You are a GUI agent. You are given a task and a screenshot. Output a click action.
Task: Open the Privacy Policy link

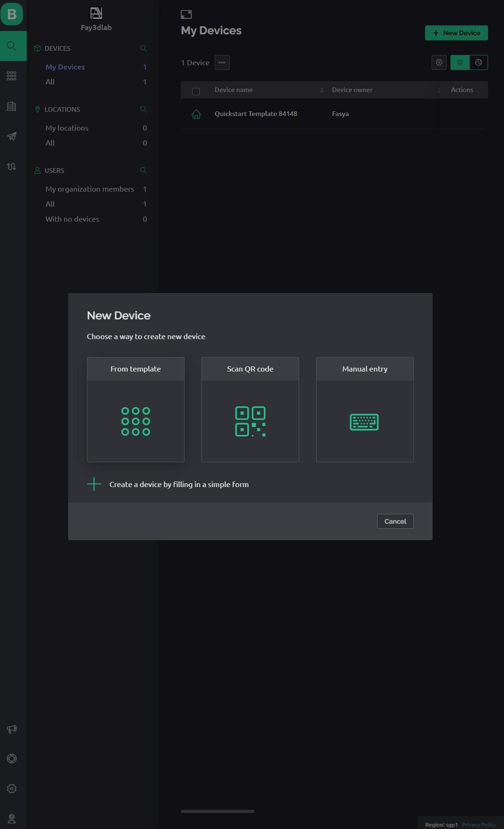[x=479, y=825]
